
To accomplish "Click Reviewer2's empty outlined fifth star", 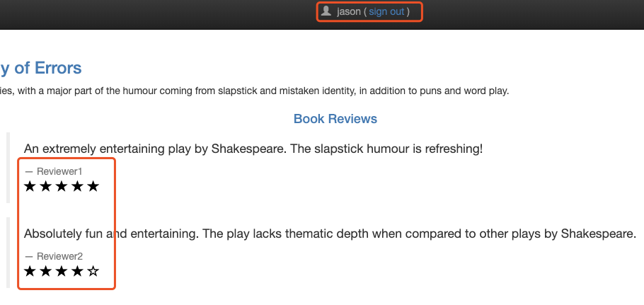I will coord(93,271).
